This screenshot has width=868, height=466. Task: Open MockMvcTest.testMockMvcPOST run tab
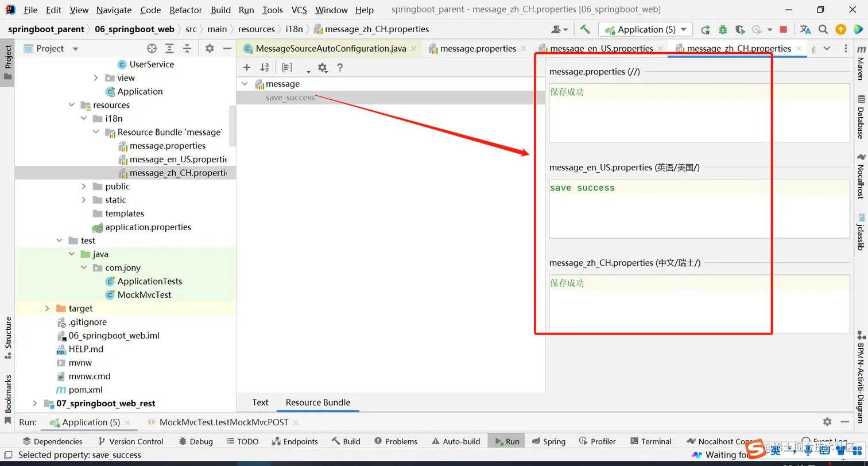(223, 422)
